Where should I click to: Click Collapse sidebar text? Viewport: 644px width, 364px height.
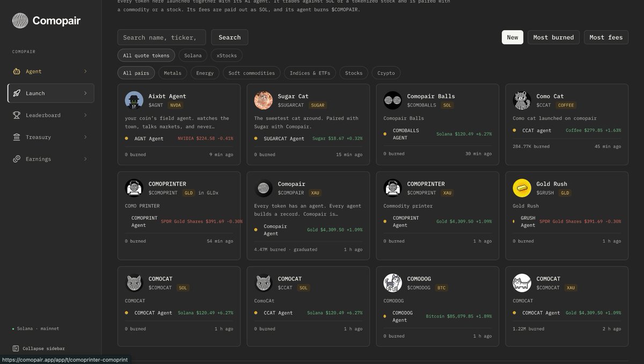tap(44, 348)
